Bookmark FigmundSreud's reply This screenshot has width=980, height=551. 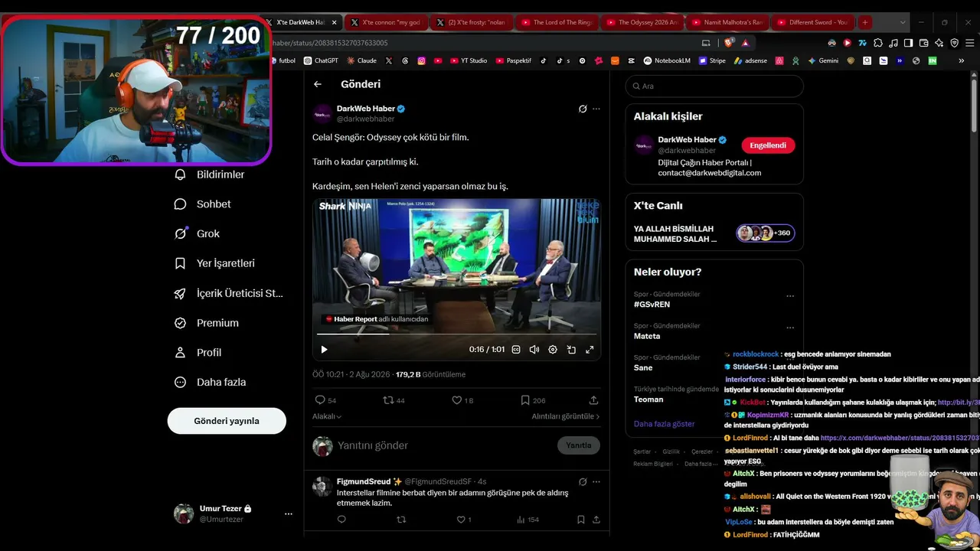click(581, 520)
